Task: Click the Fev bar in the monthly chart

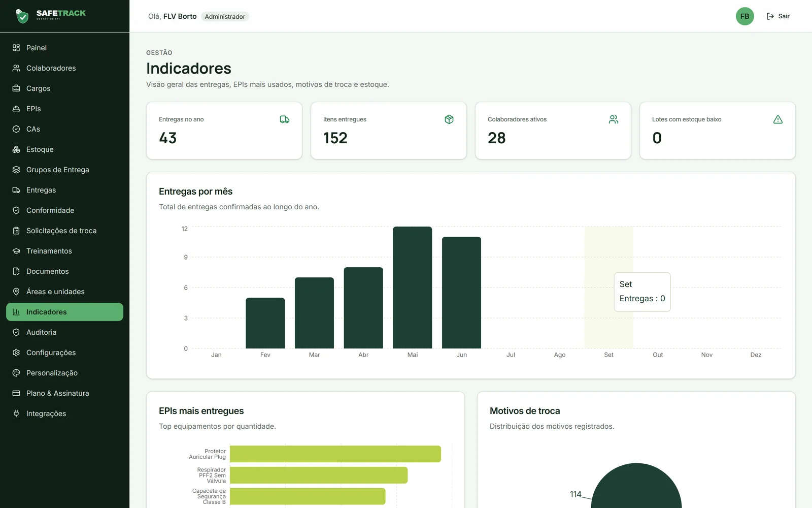Action: 265,323
